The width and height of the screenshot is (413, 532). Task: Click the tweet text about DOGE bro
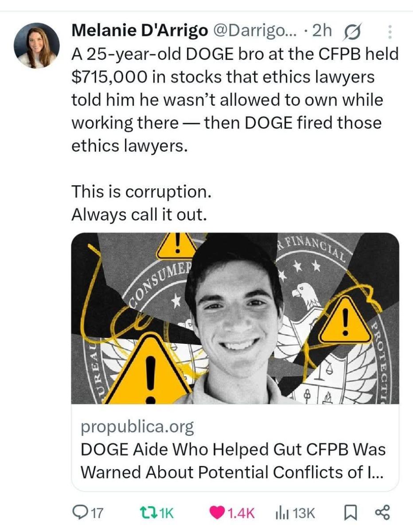point(235,100)
